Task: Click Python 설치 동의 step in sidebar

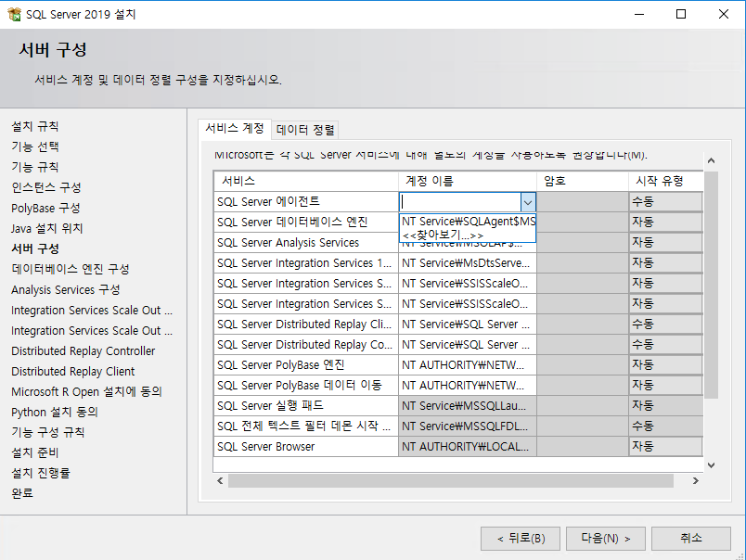Action: 55,413
